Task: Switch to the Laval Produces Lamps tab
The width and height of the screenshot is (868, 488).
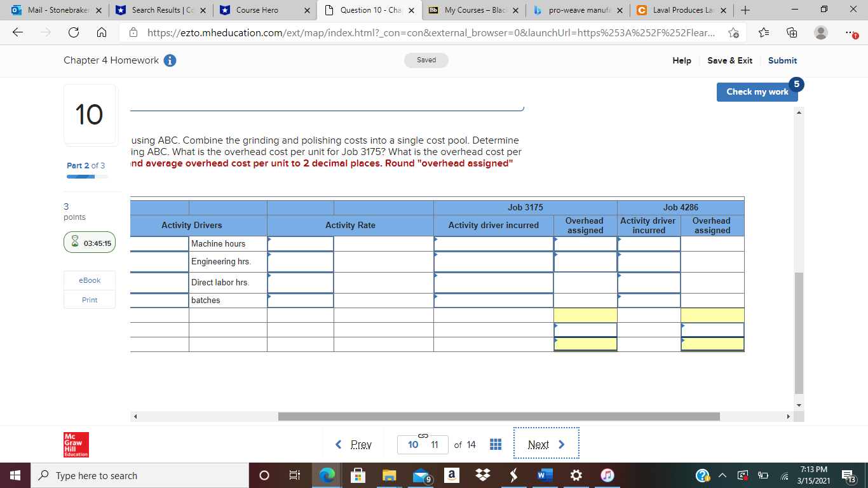Action: point(678,10)
